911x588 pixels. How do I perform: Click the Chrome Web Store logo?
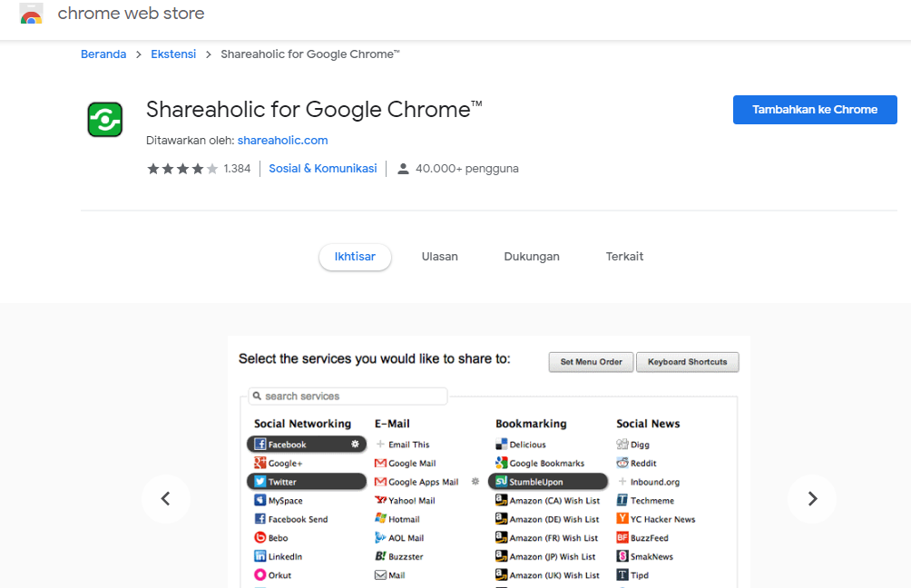[30, 14]
